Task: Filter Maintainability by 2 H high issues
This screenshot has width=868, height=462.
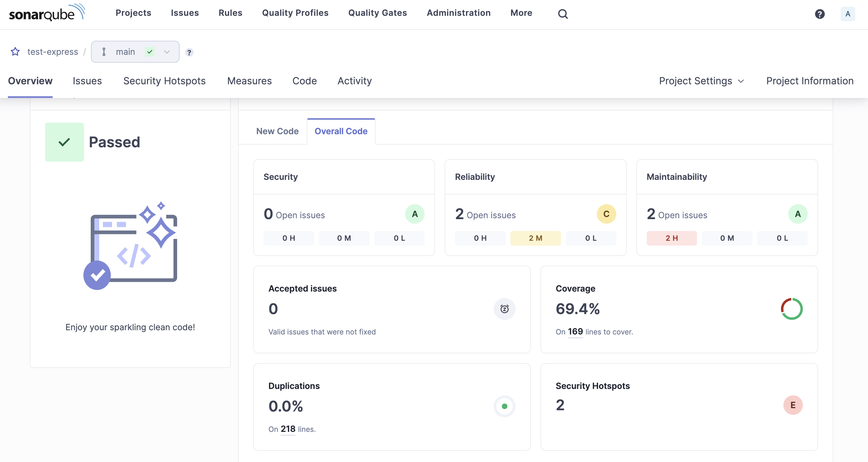Action: (672, 238)
